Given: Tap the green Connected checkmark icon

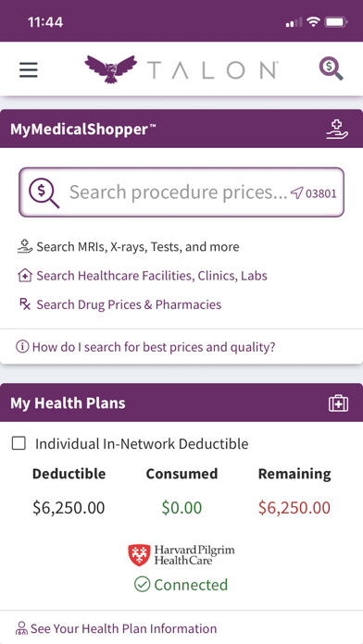Looking at the screenshot, I should click(x=142, y=585).
